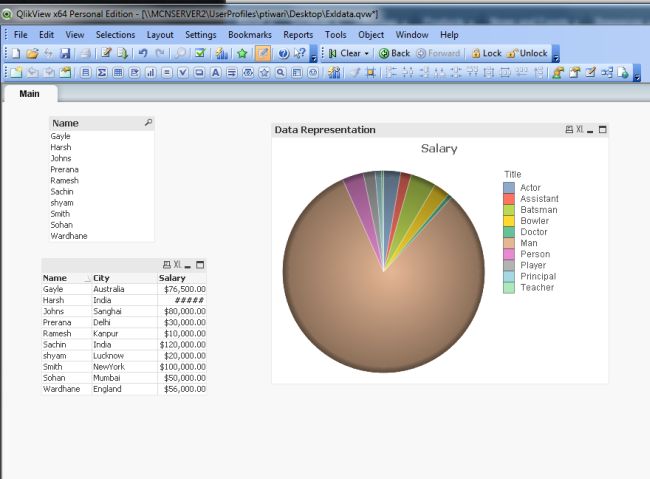Click the sort indicator on the Name column
Screen dimensions: 650x479
87,279
